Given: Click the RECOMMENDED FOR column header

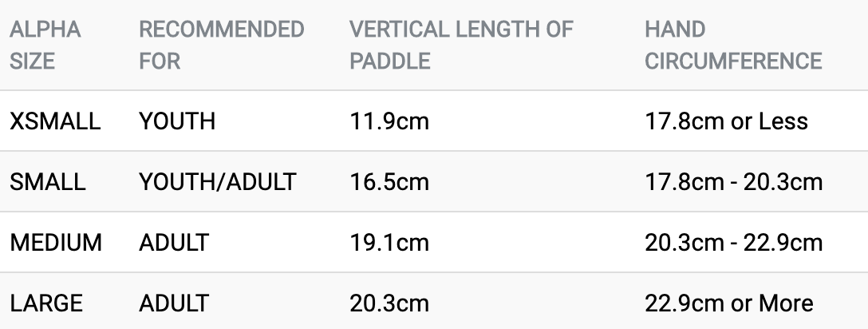Looking at the screenshot, I should 221,45.
